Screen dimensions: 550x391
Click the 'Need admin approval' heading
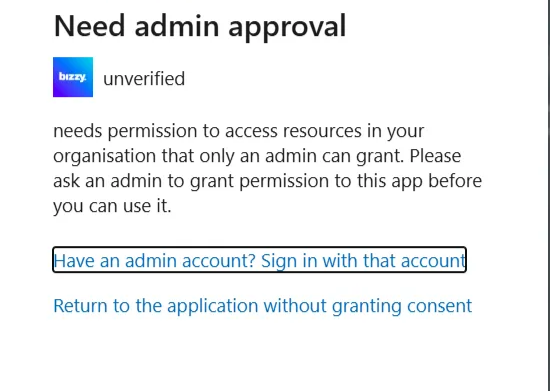click(200, 27)
